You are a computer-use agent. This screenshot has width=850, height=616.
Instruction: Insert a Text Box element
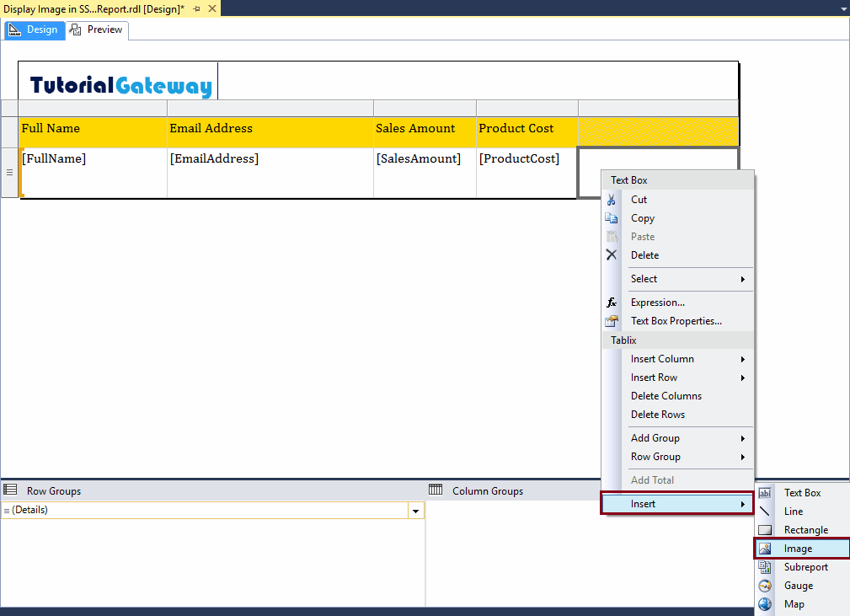[803, 492]
